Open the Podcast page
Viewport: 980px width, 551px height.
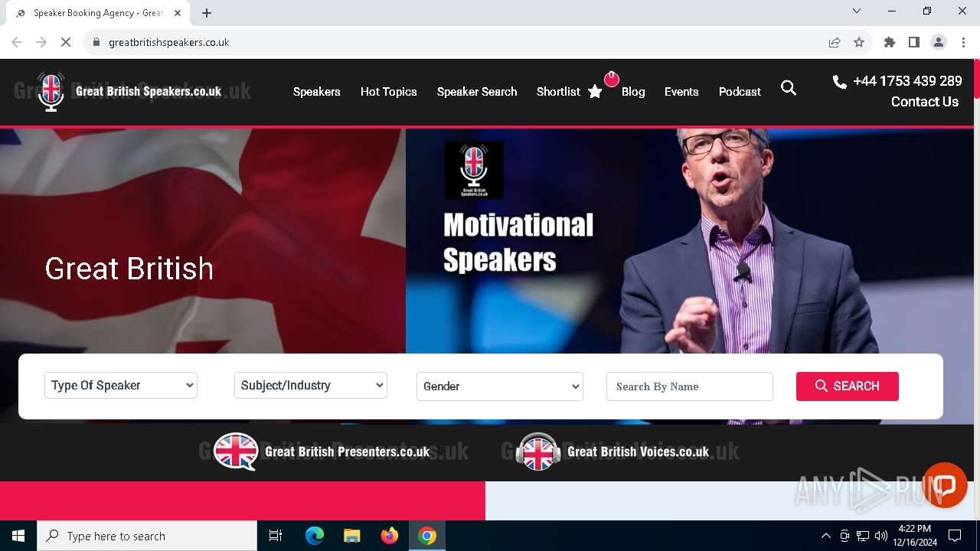pyautogui.click(x=740, y=92)
